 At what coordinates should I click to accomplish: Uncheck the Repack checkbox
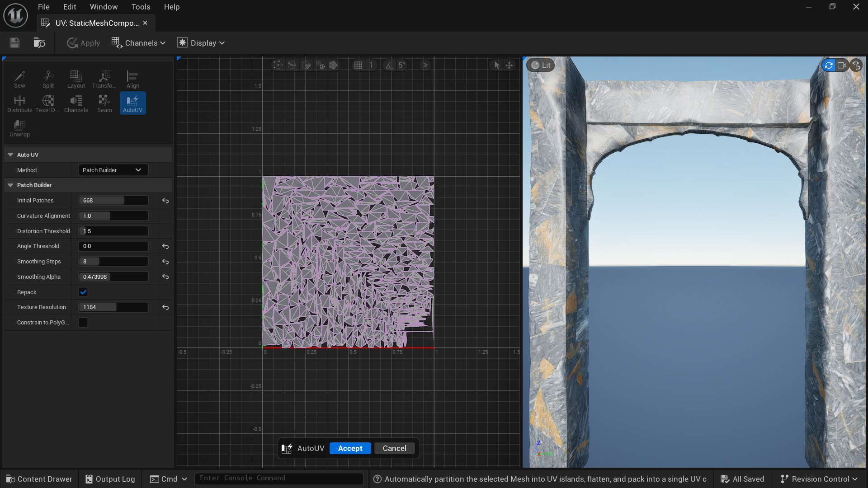[83, 292]
